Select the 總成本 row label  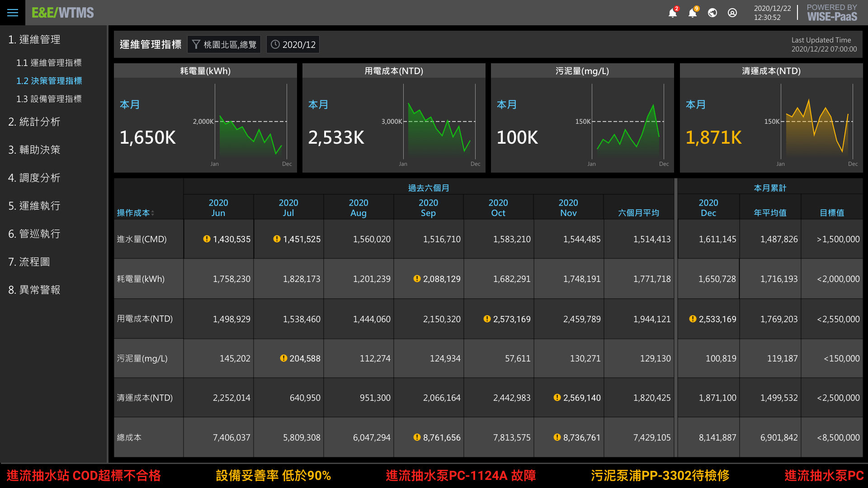pyautogui.click(x=129, y=437)
